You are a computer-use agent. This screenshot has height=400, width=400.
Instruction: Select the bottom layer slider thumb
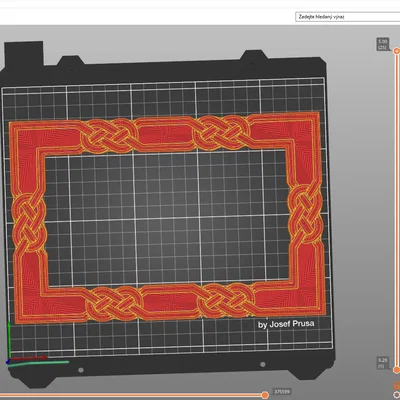(x=396, y=370)
